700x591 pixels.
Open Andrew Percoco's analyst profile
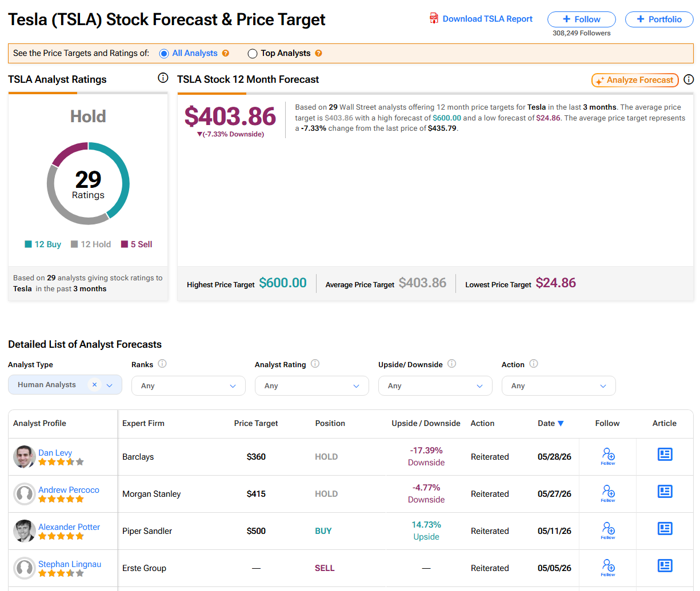pos(69,489)
